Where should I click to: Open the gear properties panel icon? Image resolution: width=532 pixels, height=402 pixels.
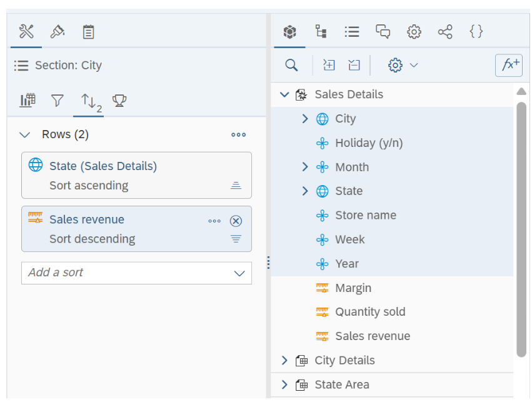(414, 32)
